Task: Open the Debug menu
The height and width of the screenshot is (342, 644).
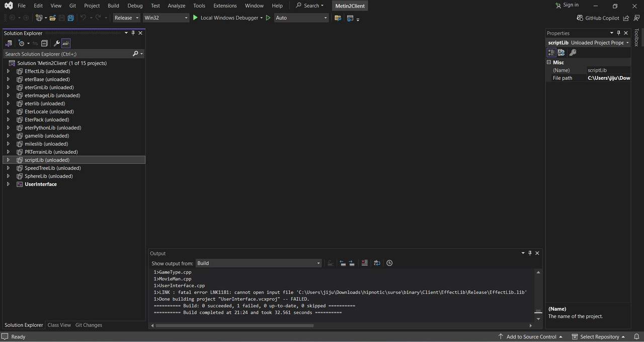Action: (135, 6)
